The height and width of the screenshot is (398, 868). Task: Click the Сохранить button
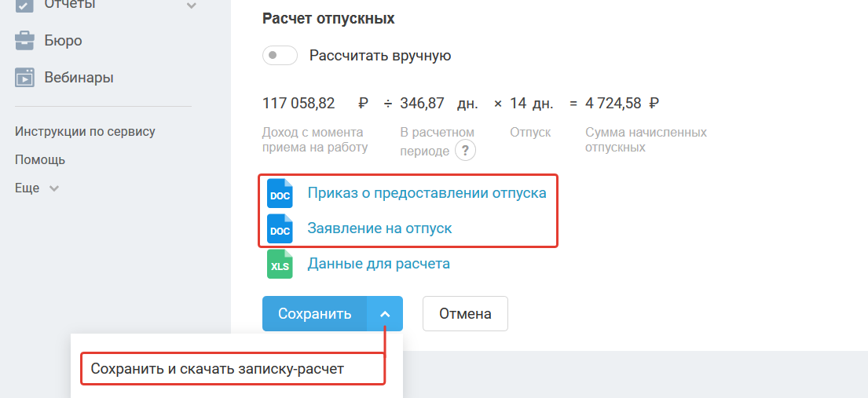314,314
